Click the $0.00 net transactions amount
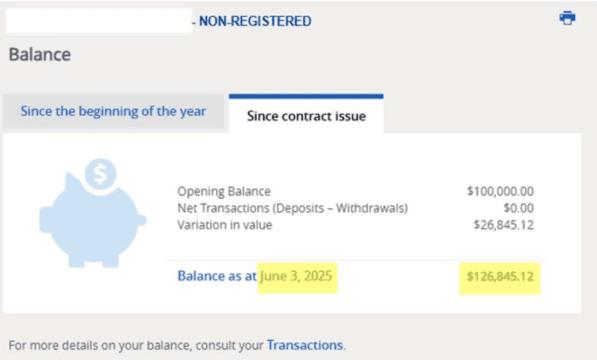The image size is (597, 360). pyautogui.click(x=519, y=208)
